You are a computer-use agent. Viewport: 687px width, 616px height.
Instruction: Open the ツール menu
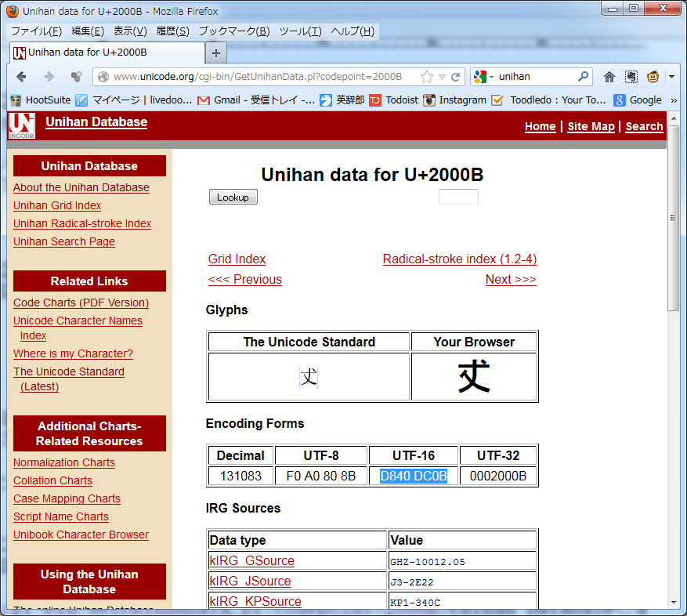(300, 31)
